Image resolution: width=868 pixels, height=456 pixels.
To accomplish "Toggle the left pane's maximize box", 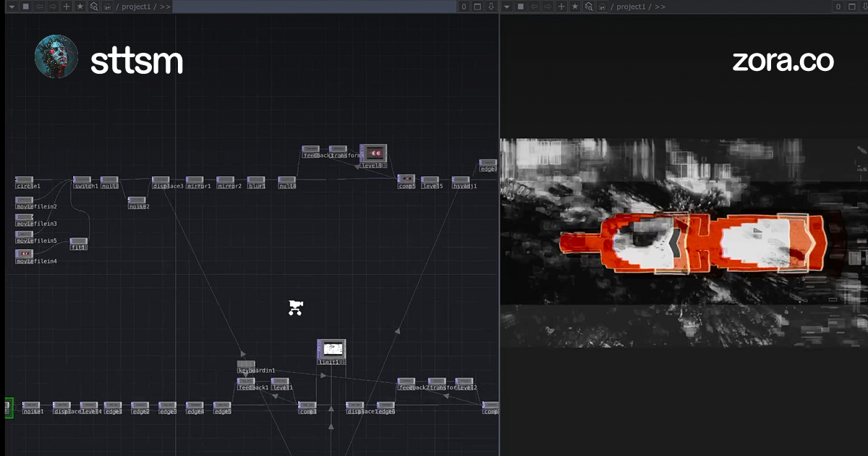I will pyautogui.click(x=477, y=7).
